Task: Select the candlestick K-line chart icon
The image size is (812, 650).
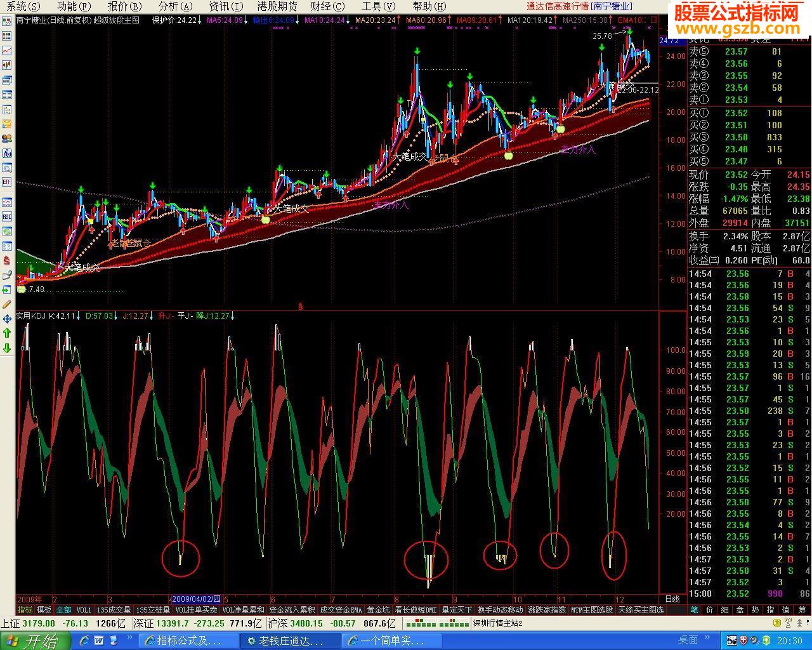Action: click(x=7, y=65)
